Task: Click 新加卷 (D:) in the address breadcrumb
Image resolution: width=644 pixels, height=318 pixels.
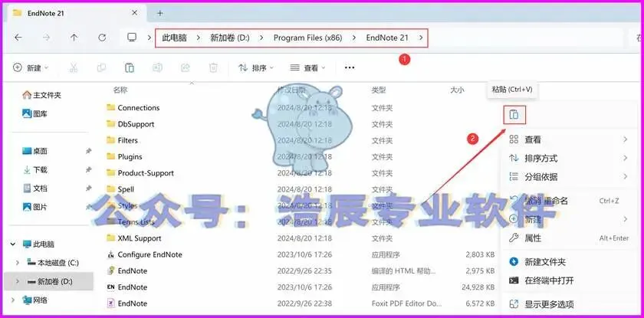Action: click(230, 38)
